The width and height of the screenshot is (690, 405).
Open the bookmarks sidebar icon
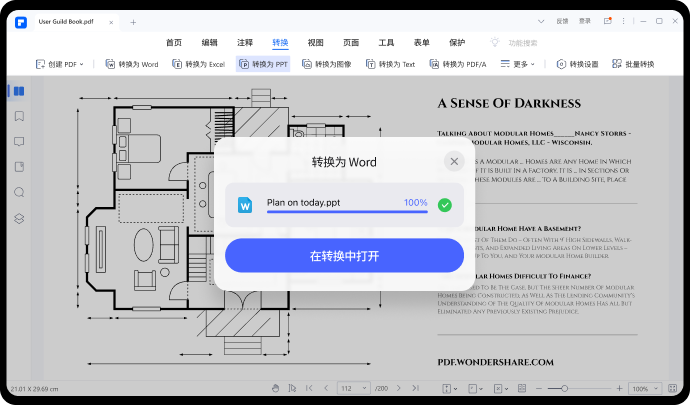point(19,116)
